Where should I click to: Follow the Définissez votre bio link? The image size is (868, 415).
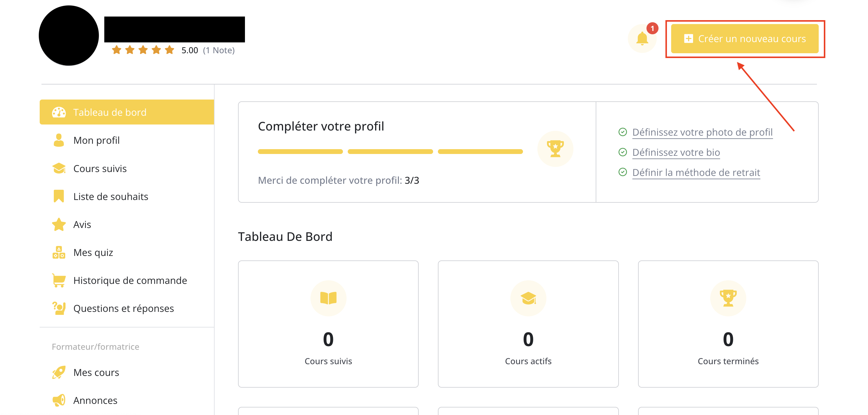[x=676, y=152]
